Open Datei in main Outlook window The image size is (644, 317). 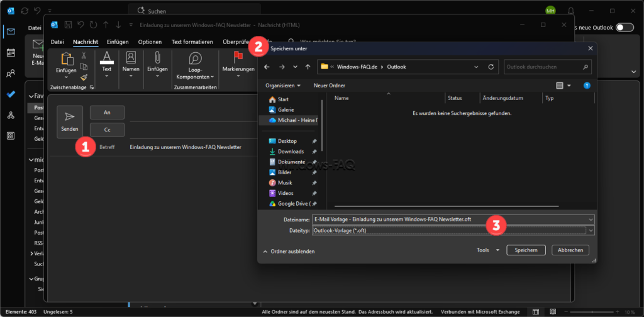coord(35,28)
